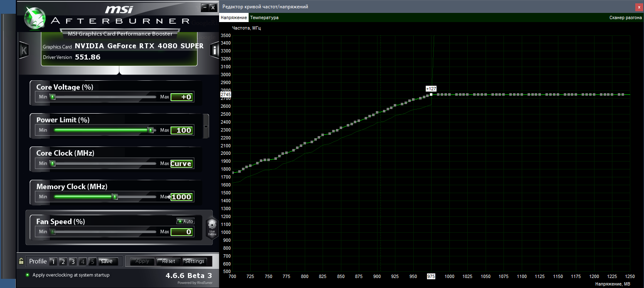Viewport: 644px width, 288px height.
Task: Click the Power Limit 100 value field
Action: click(x=182, y=130)
